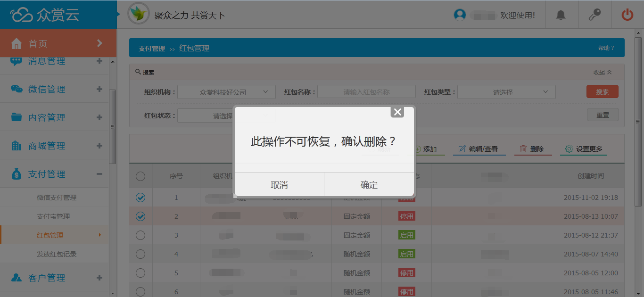The width and height of the screenshot is (644, 297).
Task: Click the date 2015-08-07 14:40
Action: click(591, 254)
